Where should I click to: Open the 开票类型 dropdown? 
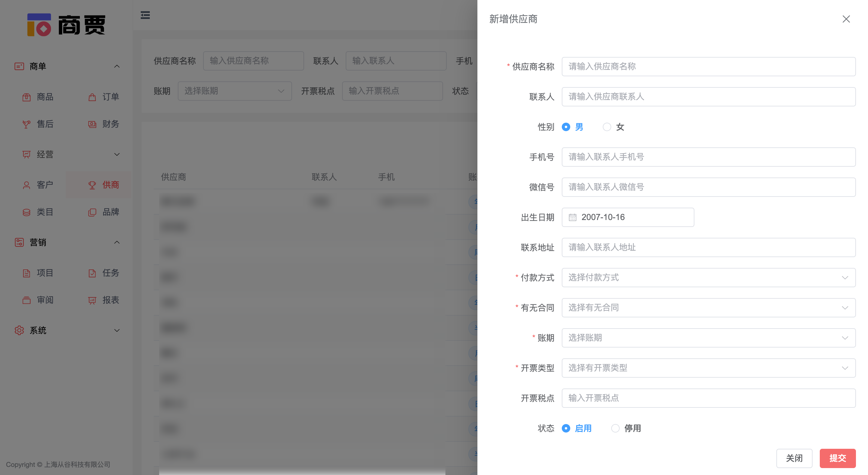pos(708,368)
